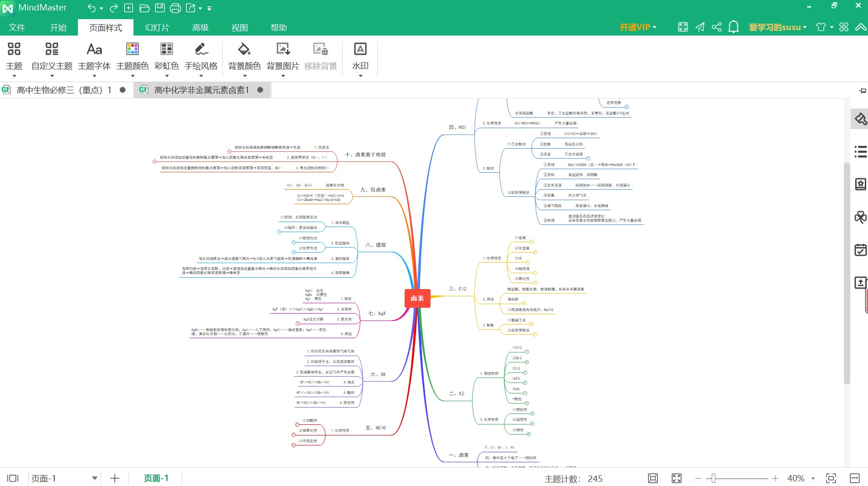Image resolution: width=868 pixels, height=486 pixels.
Task: Open the format brush side panel
Action: coord(860,119)
